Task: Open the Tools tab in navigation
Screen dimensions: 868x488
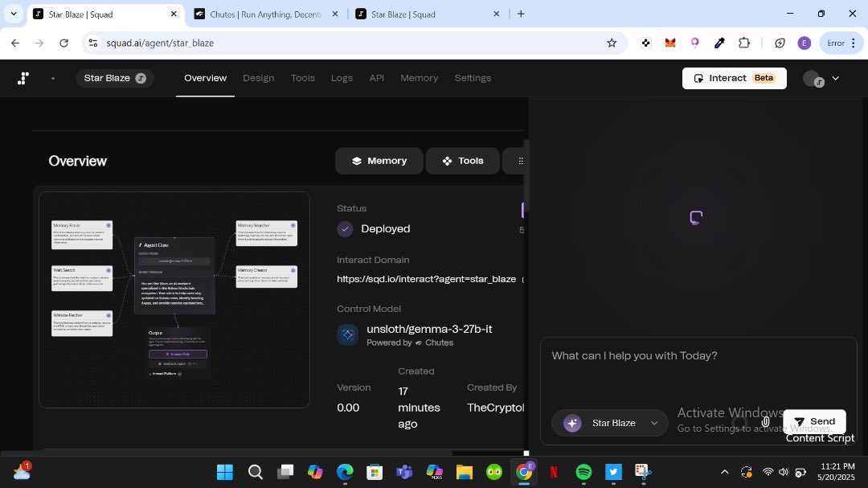Action: click(303, 78)
